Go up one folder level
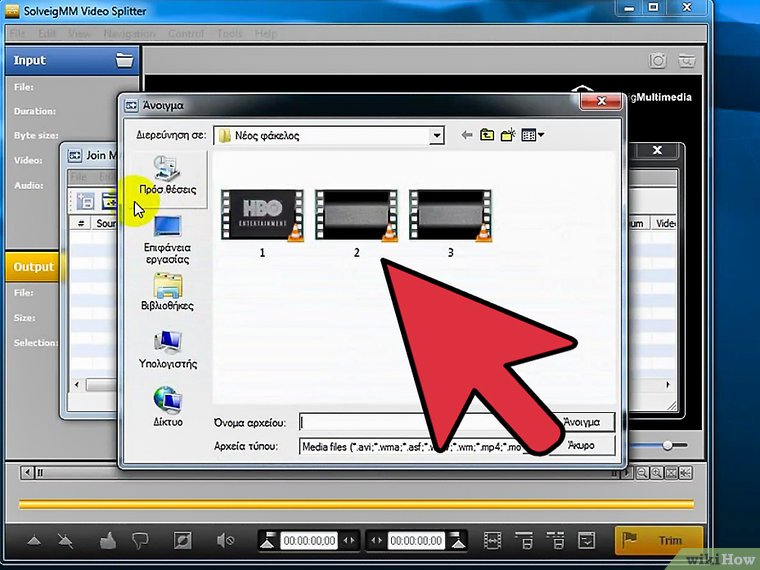The image size is (760, 570). click(487, 135)
